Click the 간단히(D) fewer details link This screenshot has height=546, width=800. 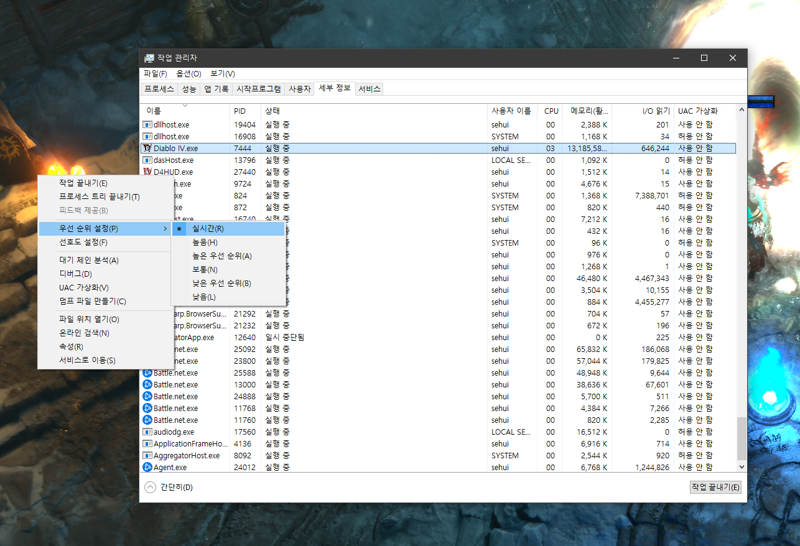pyautogui.click(x=177, y=487)
